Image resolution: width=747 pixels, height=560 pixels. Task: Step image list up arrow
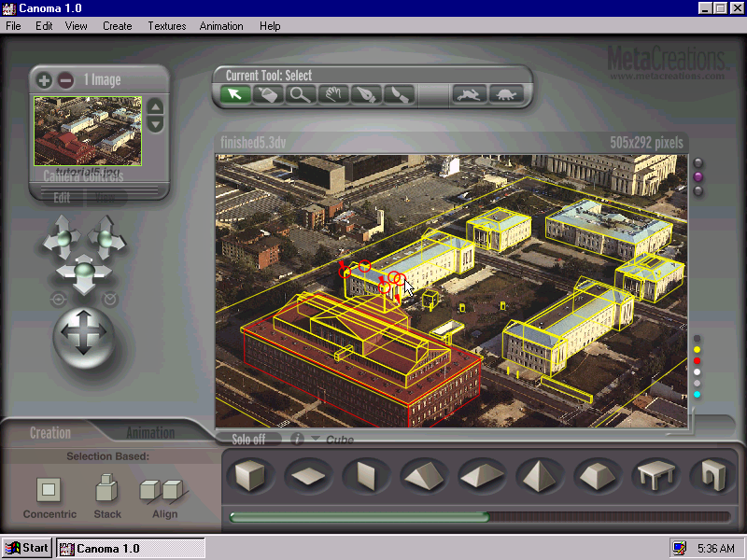point(155,107)
